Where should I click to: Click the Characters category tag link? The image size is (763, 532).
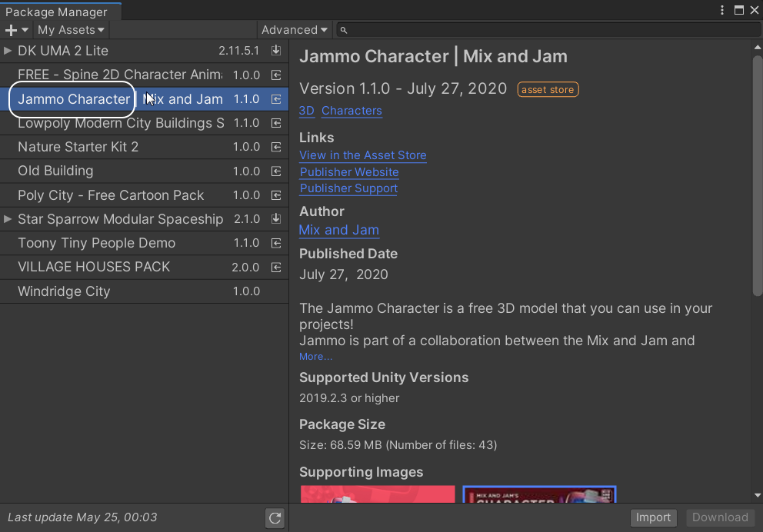tap(352, 111)
